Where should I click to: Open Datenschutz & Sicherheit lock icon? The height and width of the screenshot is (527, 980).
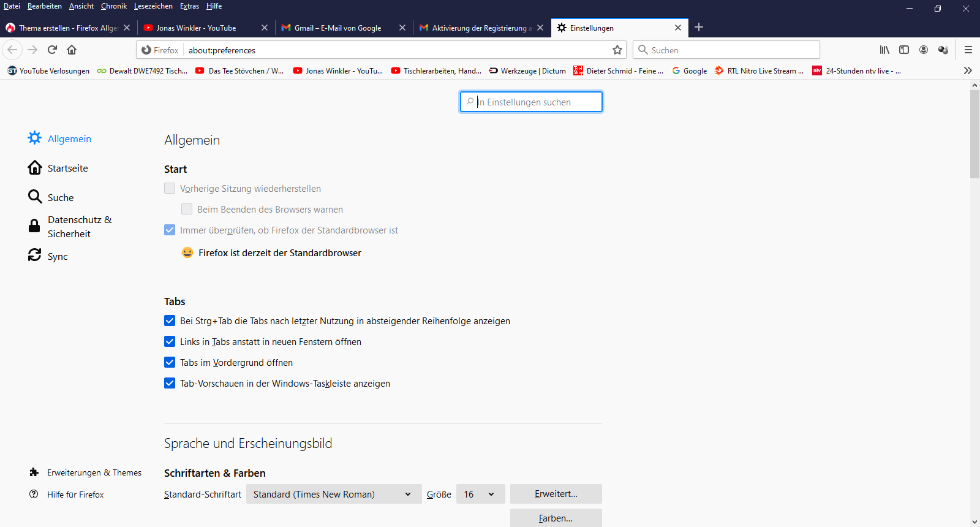[35, 226]
